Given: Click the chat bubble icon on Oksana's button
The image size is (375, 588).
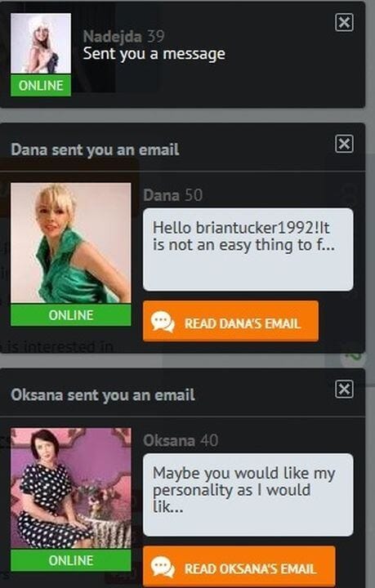Looking at the screenshot, I should click(x=163, y=568).
